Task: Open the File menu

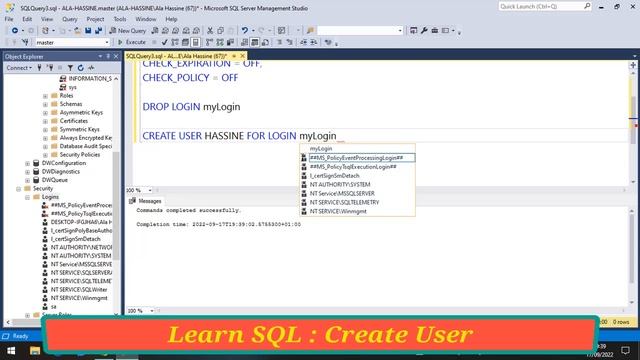Action: [x=9, y=19]
